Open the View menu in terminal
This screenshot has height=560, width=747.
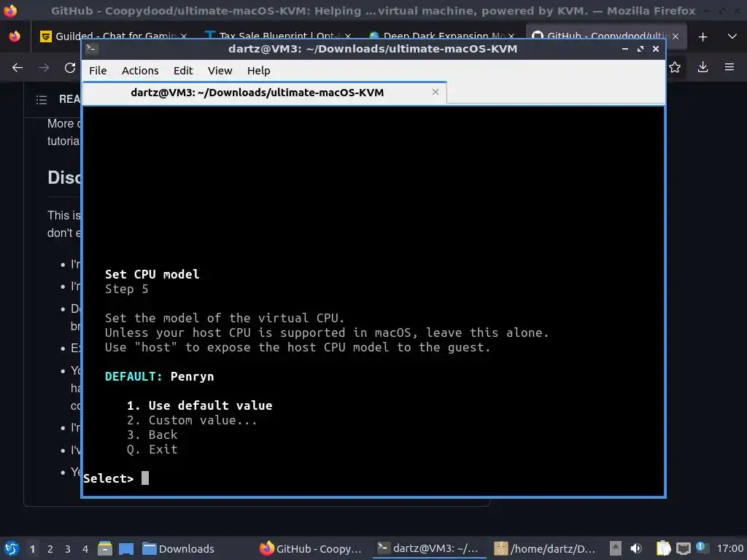(220, 71)
